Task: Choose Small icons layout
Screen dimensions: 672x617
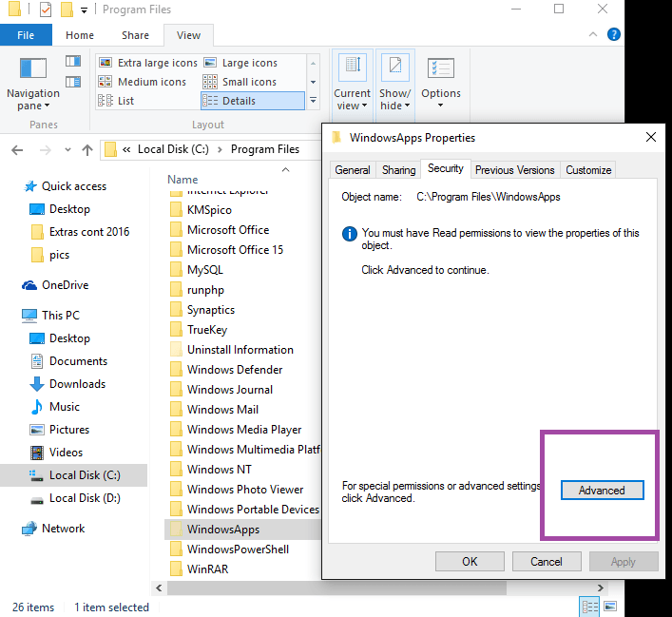Action: point(240,82)
